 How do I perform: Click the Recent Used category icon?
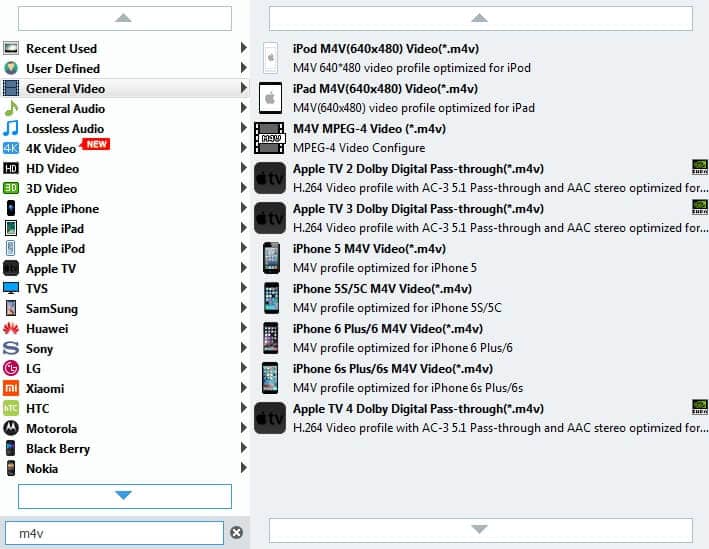point(11,48)
